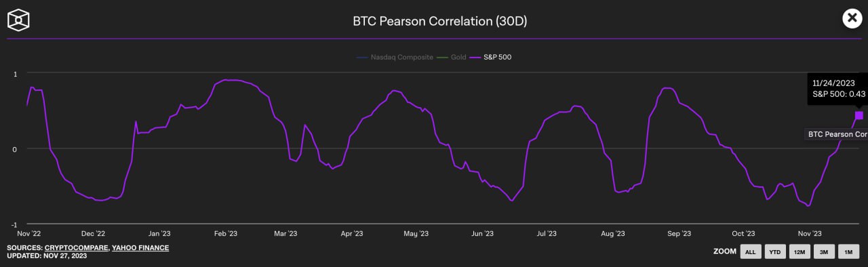Click the ZOOM label beside range buttons

(x=724, y=251)
